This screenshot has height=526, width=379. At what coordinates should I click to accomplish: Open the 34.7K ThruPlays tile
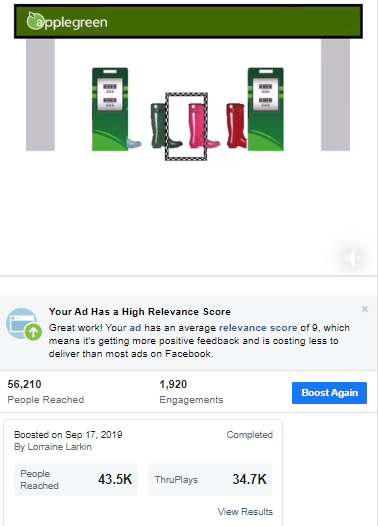(210, 479)
